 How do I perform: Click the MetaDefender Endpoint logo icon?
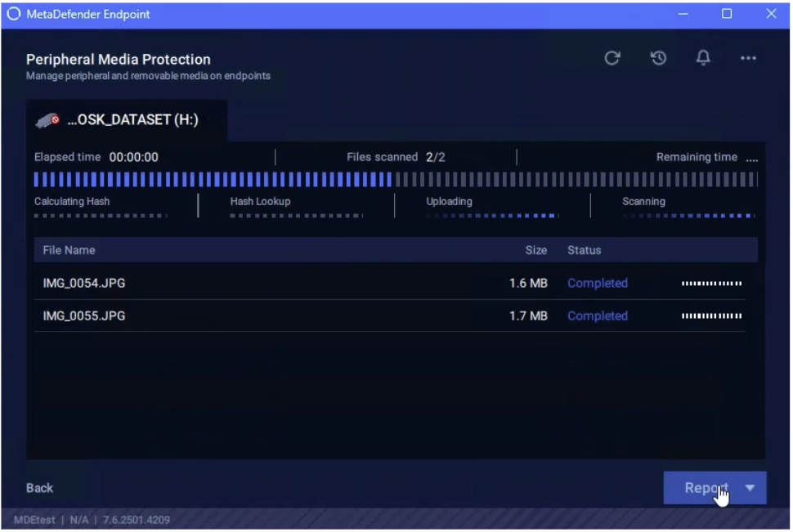[x=14, y=14]
